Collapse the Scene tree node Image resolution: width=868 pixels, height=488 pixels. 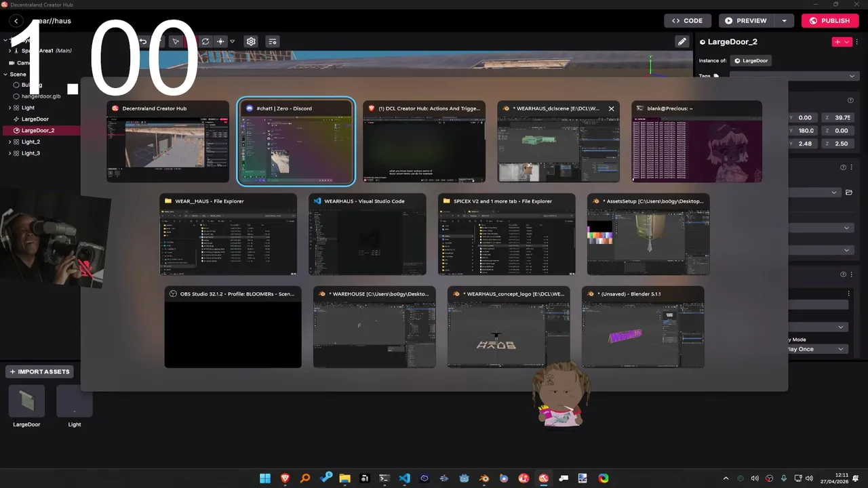(5, 74)
